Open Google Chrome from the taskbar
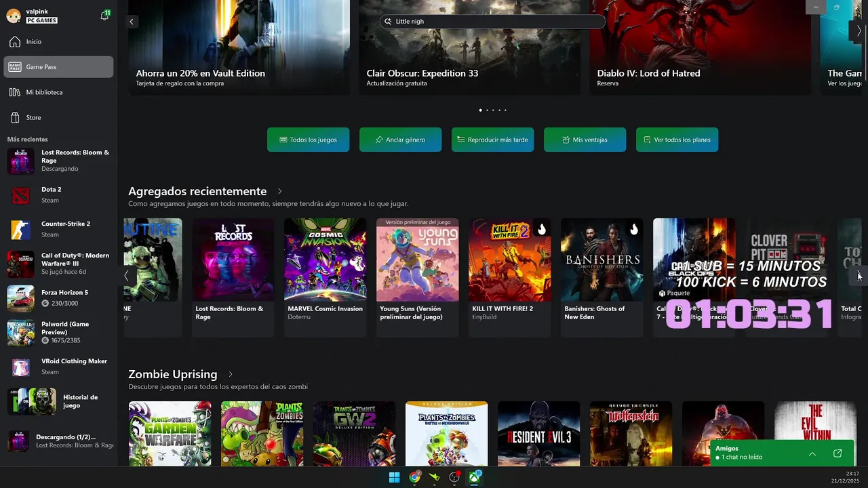The image size is (868, 488). click(x=414, y=477)
